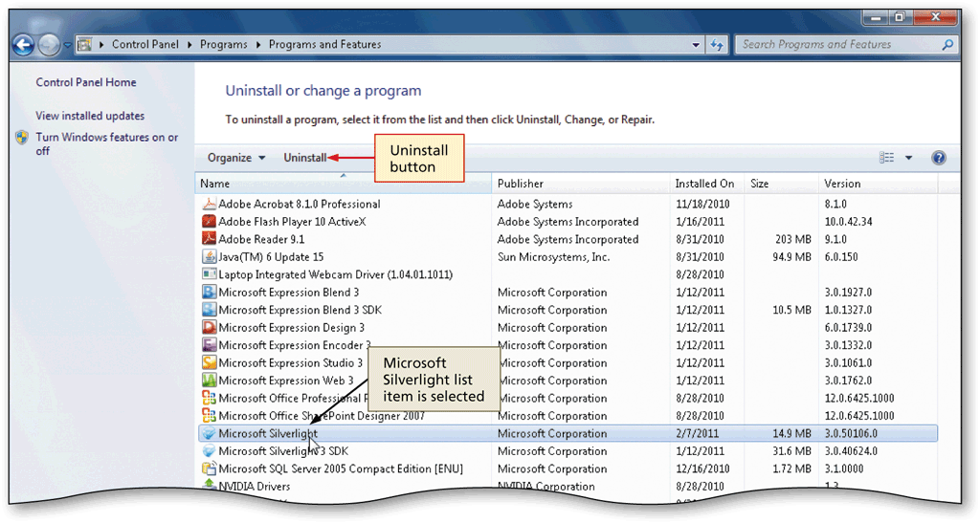Expand the arrow after Programs breadcrumb
The height and width of the screenshot is (523, 980).
(258, 45)
